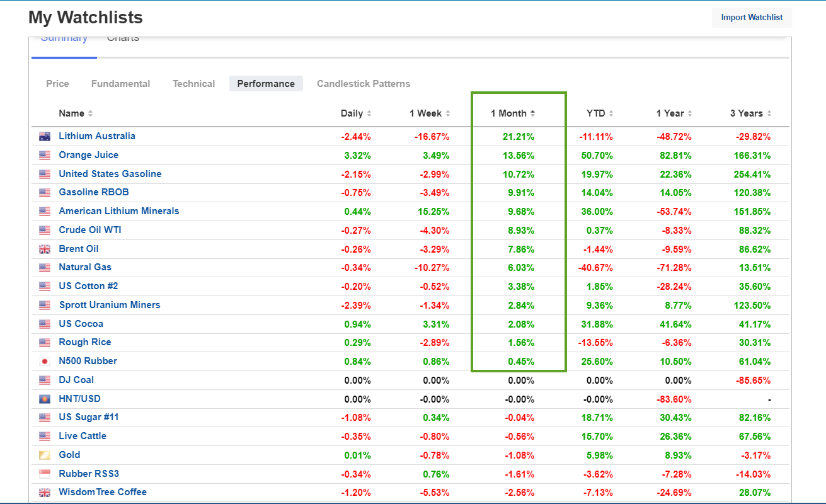
Task: Click the WisdomTree Coffee flag icon
Action: pos(45,493)
